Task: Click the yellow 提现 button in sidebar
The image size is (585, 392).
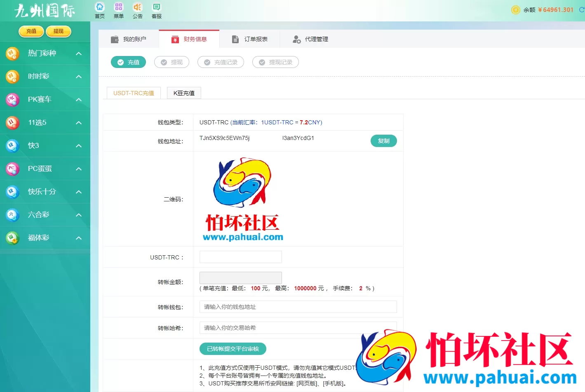Action: point(59,31)
